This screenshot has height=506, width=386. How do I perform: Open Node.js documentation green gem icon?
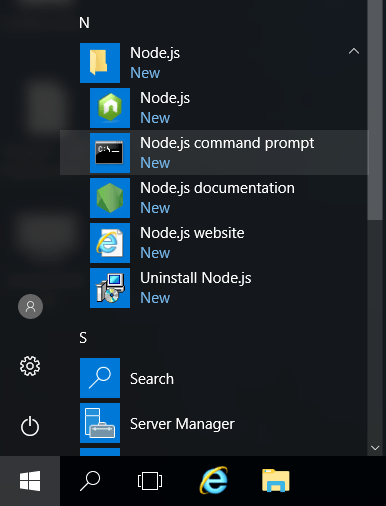click(x=110, y=198)
